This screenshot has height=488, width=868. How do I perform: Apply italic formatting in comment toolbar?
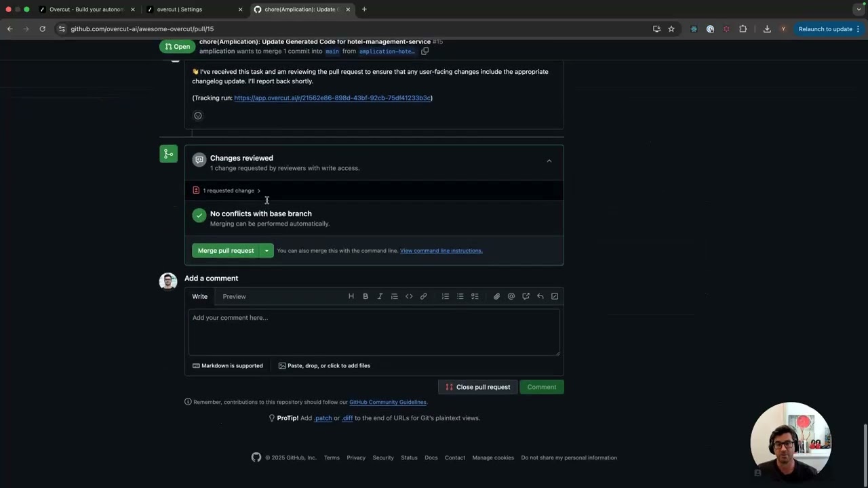(x=380, y=296)
